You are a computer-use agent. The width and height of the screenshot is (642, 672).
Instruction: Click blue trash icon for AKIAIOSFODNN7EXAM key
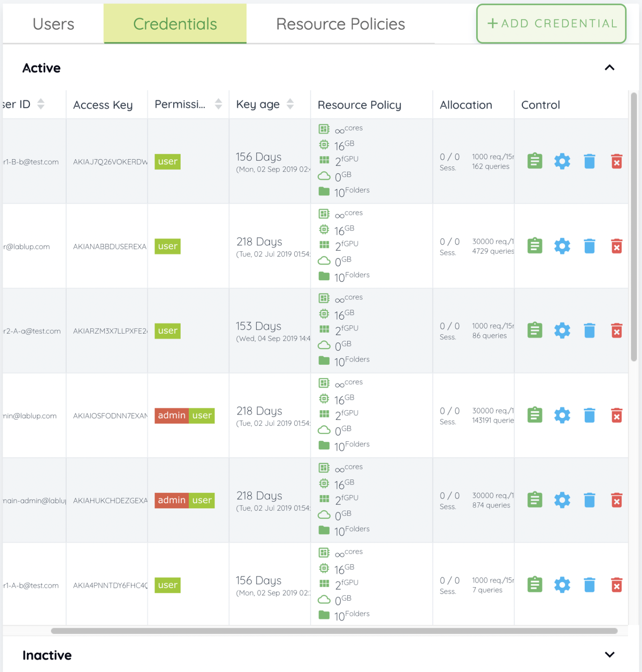point(589,415)
